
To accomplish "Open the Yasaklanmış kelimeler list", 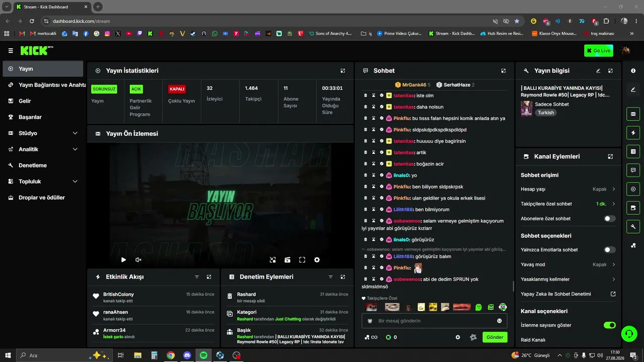I will point(568,279).
